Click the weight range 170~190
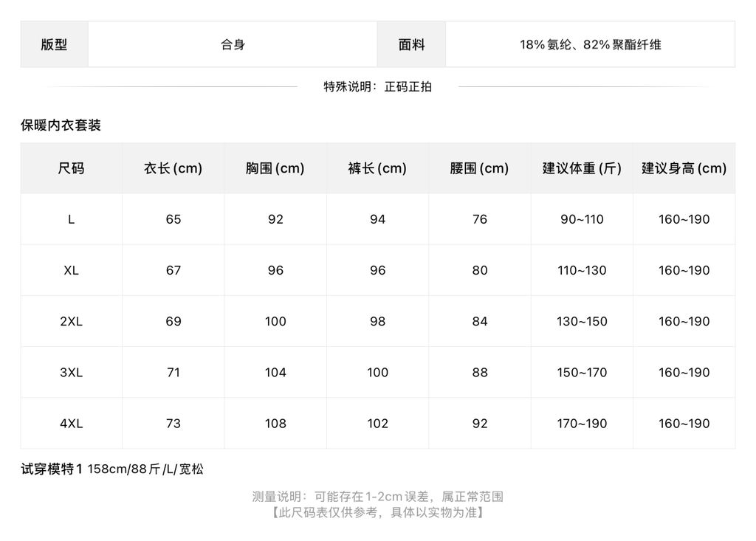Viewport: 756px width, 541px height. tap(582, 424)
